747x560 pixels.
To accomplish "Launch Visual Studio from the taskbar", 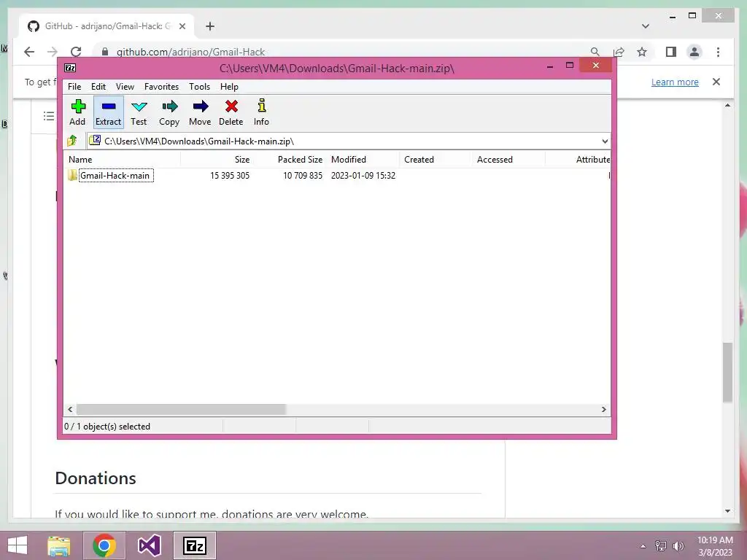I will 149,545.
